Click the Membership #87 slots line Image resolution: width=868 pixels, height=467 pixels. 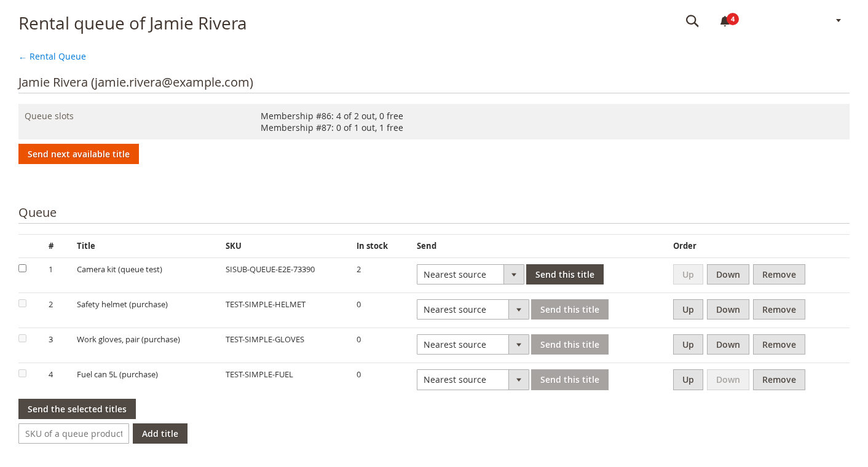tap(332, 128)
